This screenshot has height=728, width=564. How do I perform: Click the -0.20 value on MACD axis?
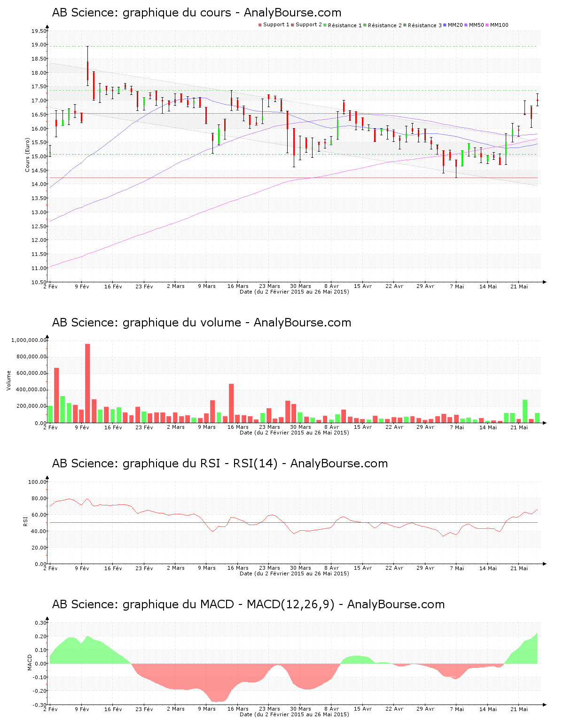point(39,691)
